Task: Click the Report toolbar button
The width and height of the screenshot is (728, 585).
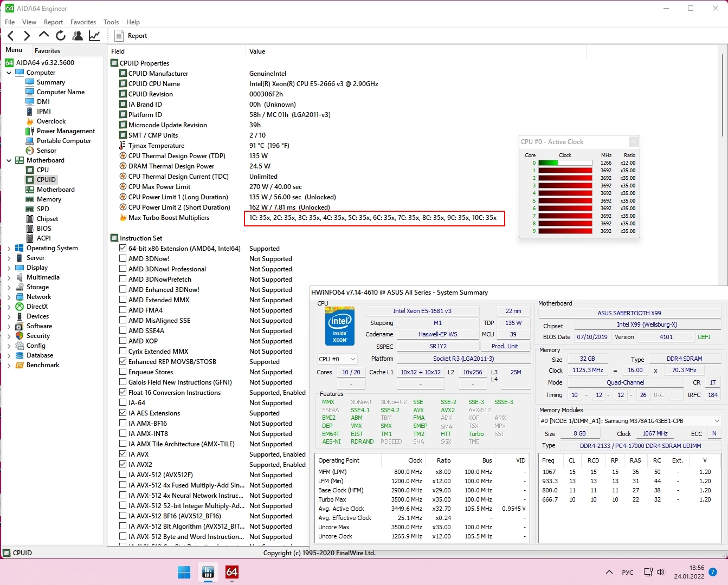Action: pyautogui.click(x=131, y=36)
